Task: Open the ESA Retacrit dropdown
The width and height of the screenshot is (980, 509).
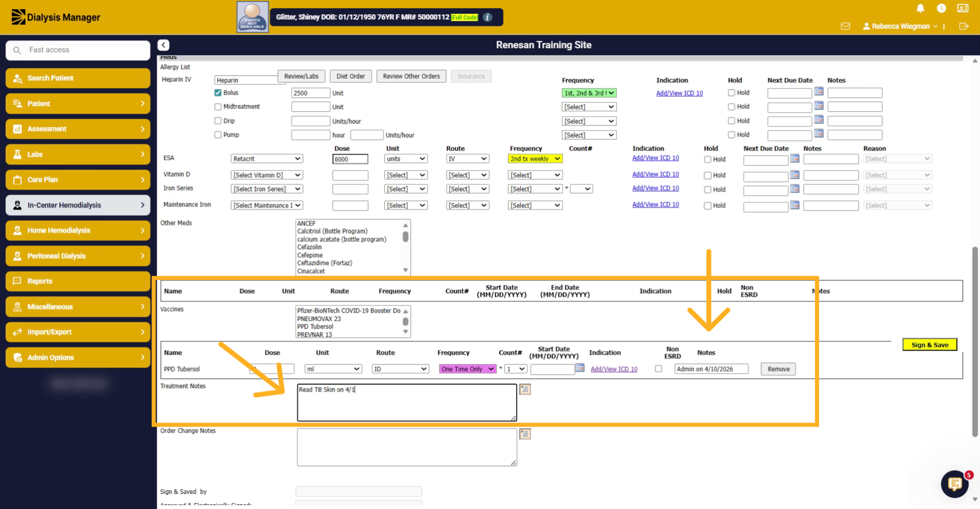Action: pyautogui.click(x=267, y=159)
